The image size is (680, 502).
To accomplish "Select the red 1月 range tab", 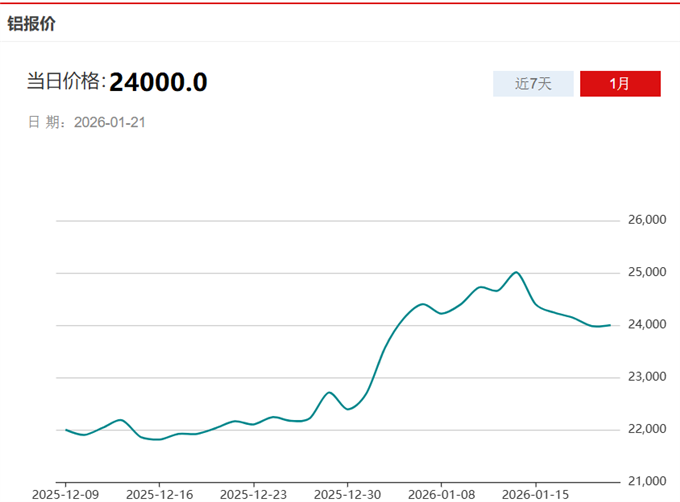I will pyautogui.click(x=620, y=84).
